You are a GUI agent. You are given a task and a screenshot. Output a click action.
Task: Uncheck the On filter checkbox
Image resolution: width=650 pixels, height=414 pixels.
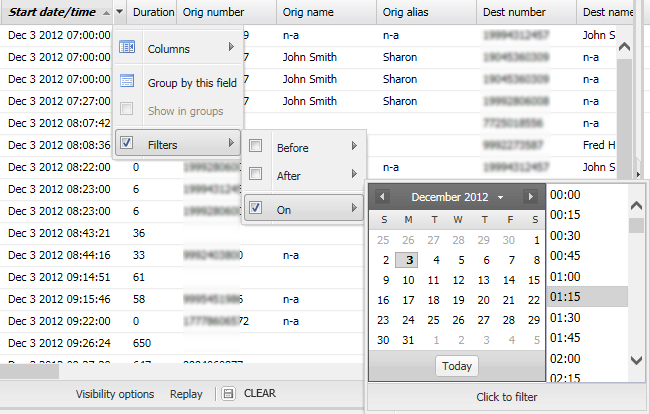[x=256, y=209]
